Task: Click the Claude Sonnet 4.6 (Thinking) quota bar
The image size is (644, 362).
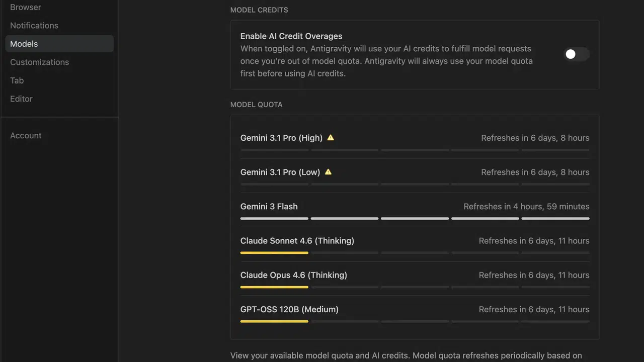Action: [x=415, y=252]
